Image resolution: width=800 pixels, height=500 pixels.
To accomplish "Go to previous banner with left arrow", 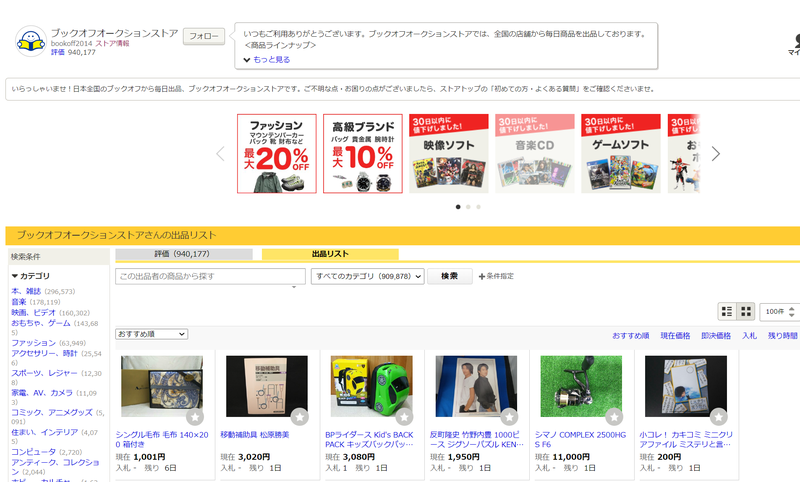I will pos(220,154).
